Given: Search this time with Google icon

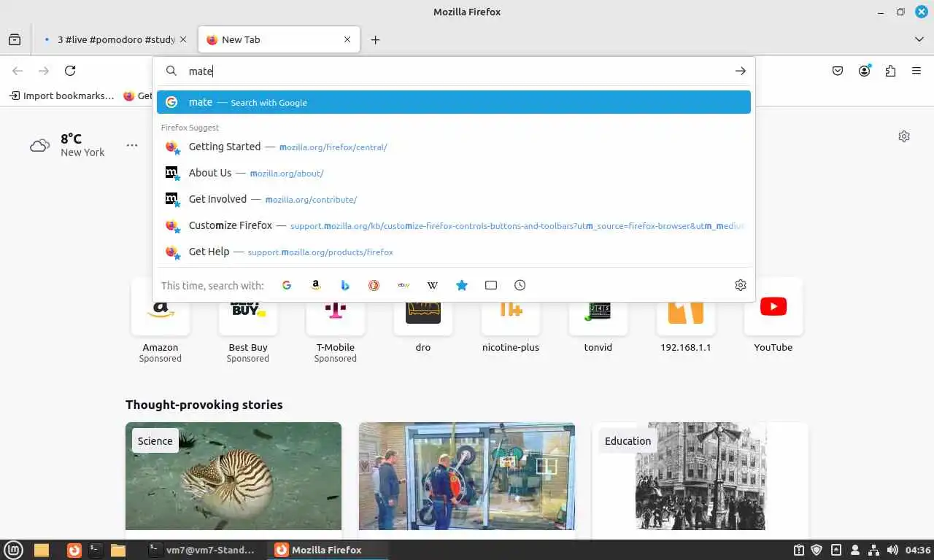Looking at the screenshot, I should 287,285.
